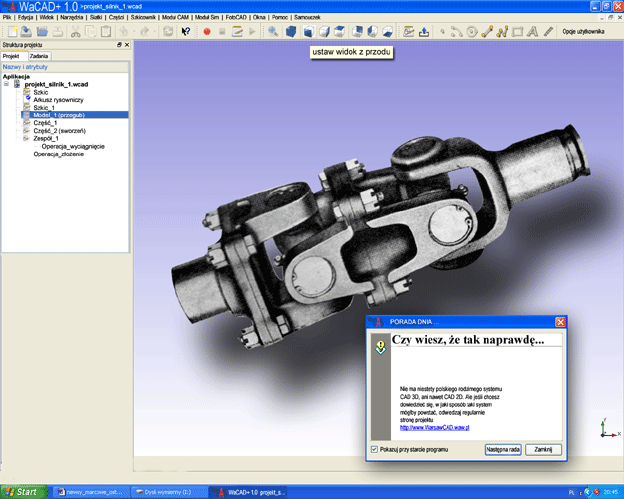Open project with the blue folder icon
This screenshot has width=624, height=499.
coord(42,31)
